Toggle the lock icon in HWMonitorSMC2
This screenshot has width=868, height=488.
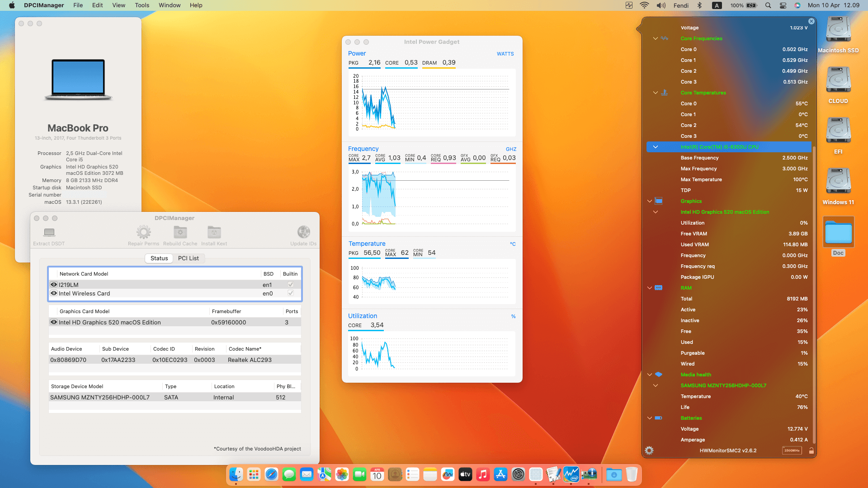pos(811,450)
